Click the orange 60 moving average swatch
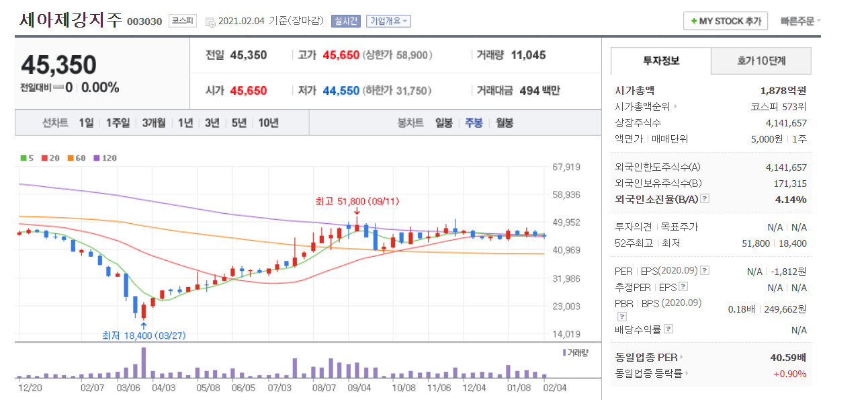 [70, 158]
